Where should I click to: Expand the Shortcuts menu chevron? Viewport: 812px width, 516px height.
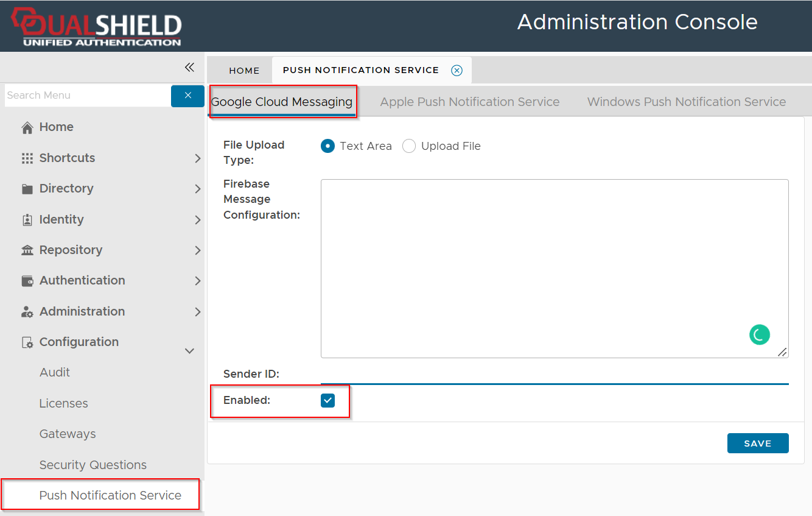click(197, 158)
